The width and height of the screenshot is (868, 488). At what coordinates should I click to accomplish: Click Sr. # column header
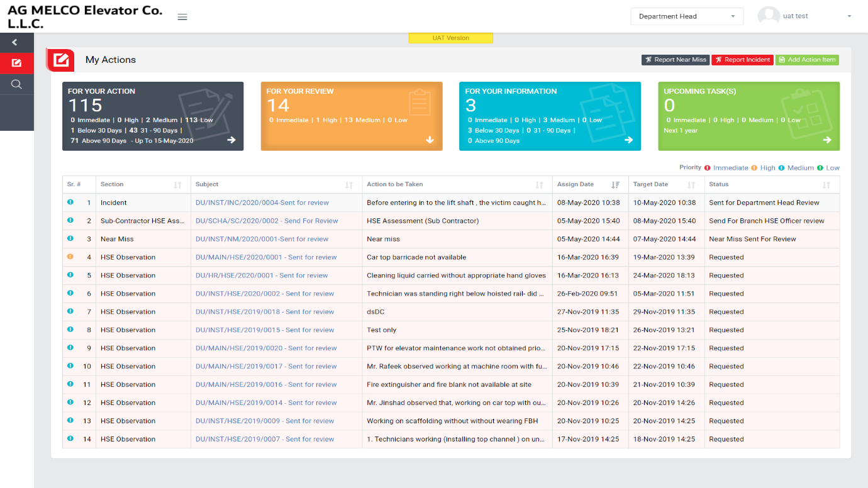pyautogui.click(x=79, y=184)
